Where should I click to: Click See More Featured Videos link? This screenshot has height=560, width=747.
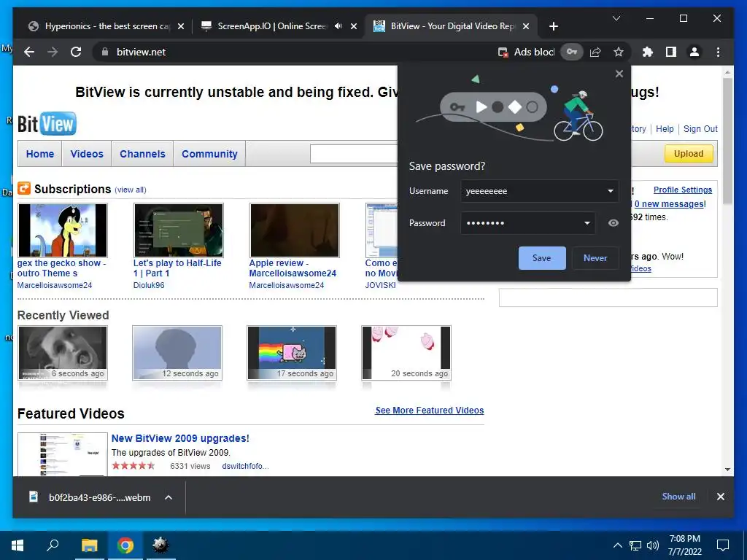point(429,411)
